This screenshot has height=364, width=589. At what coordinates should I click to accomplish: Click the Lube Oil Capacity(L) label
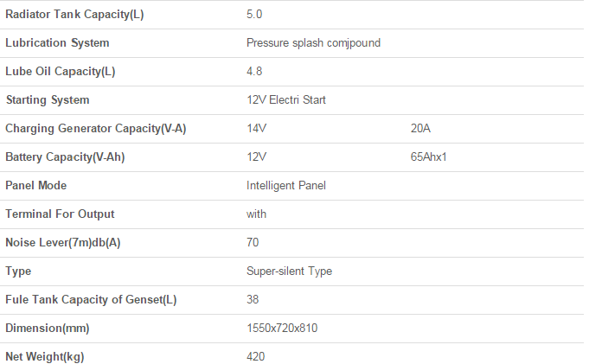coord(60,72)
